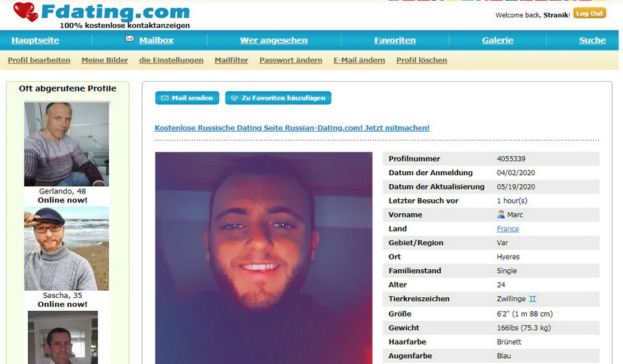The image size is (623, 364).
Task: Click the Profil löschen link
Action: tap(422, 60)
